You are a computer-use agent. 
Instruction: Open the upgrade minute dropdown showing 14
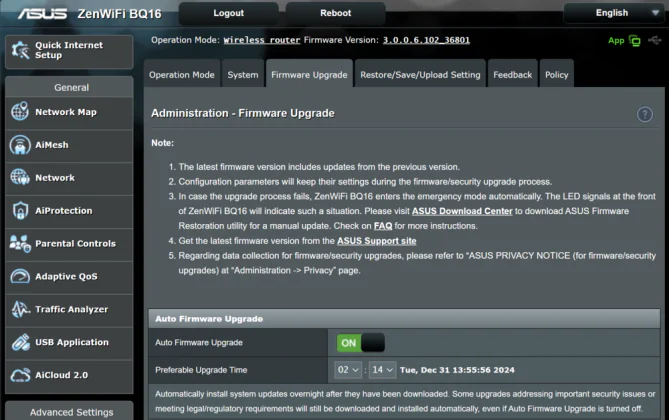pyautogui.click(x=383, y=370)
